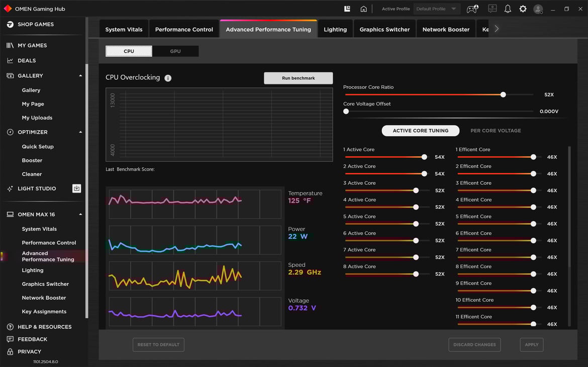Open sidebar System Vitals item

pyautogui.click(x=39, y=229)
